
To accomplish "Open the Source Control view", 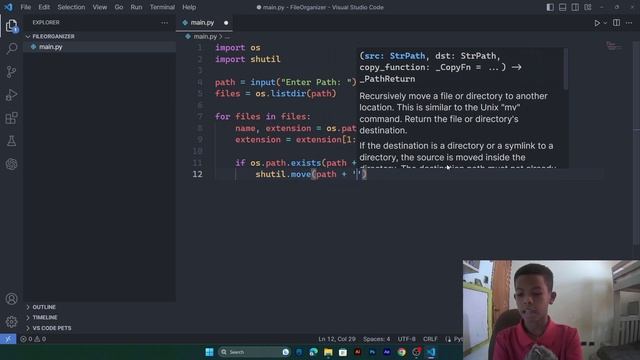I will 11,72.
